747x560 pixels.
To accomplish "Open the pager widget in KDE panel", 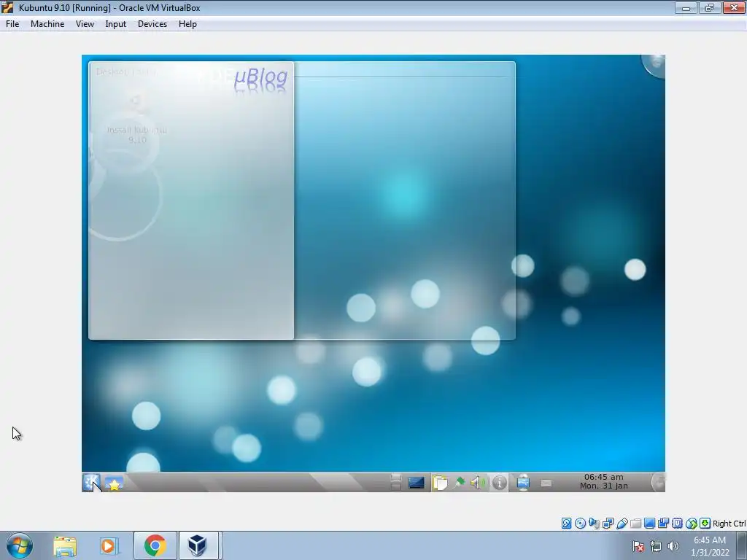I will (x=395, y=483).
